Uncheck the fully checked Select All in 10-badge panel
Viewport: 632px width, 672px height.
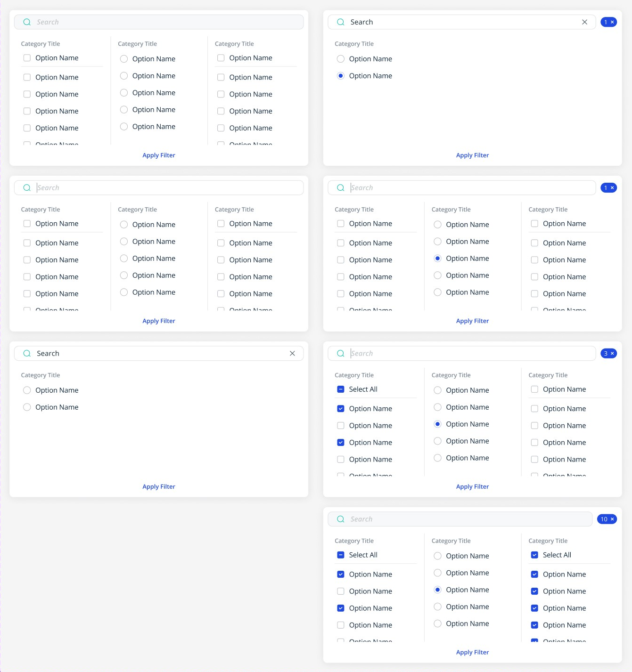point(534,555)
